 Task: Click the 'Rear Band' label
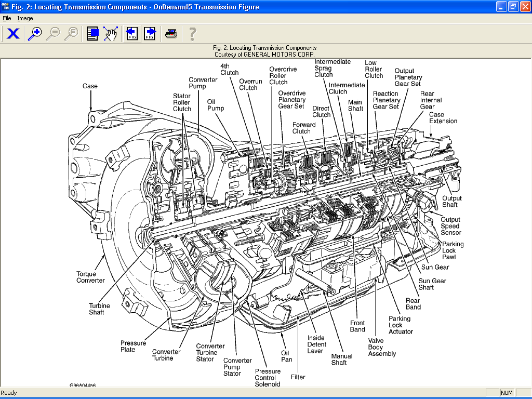coord(413,303)
